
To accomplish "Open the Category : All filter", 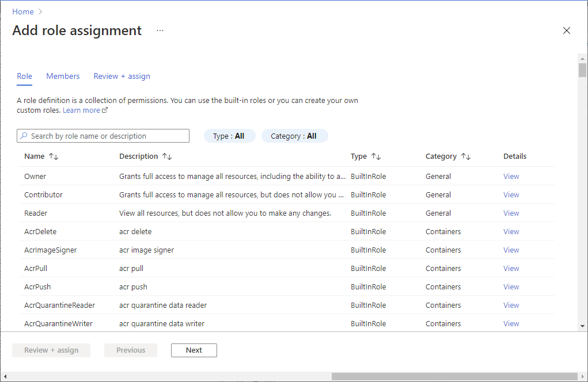I will [294, 135].
